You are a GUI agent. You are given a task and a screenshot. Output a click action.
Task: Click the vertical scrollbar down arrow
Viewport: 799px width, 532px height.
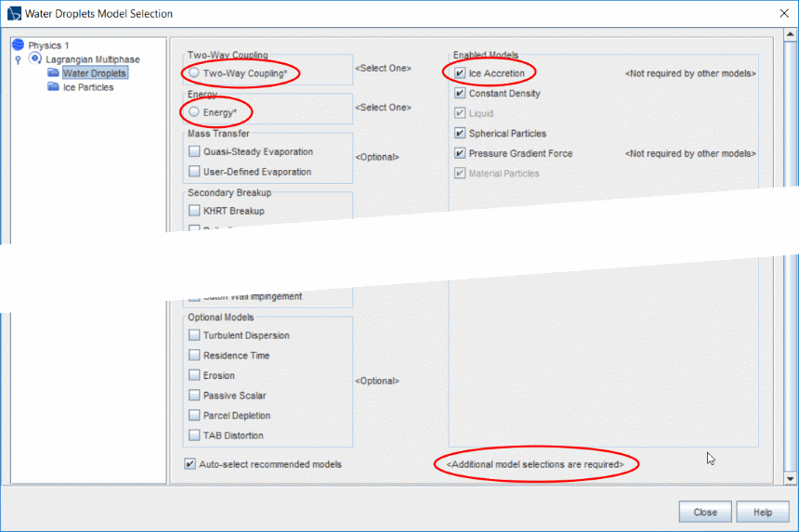pos(791,478)
